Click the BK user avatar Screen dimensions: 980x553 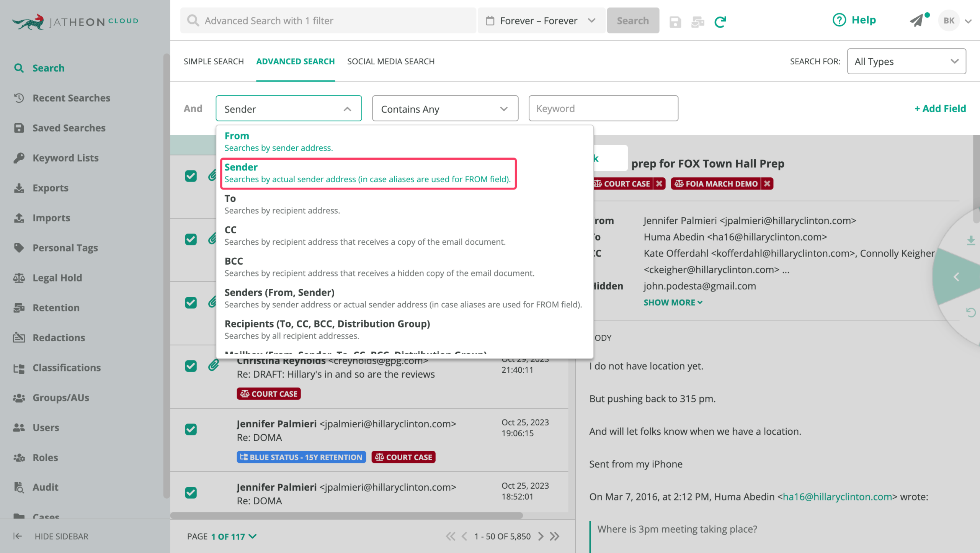coord(949,21)
